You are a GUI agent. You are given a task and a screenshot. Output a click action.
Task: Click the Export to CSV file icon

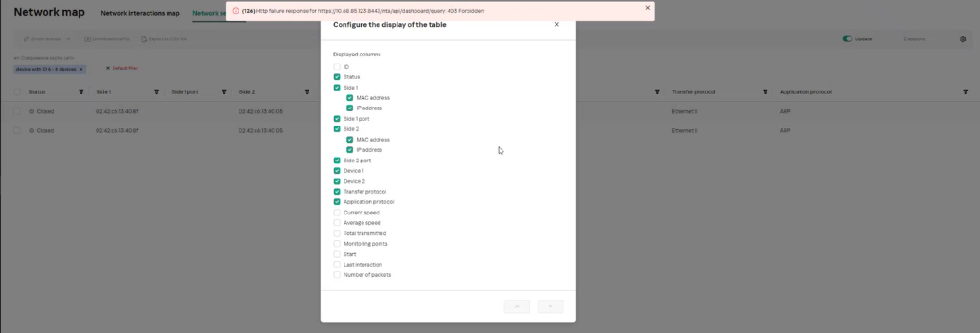(x=144, y=39)
